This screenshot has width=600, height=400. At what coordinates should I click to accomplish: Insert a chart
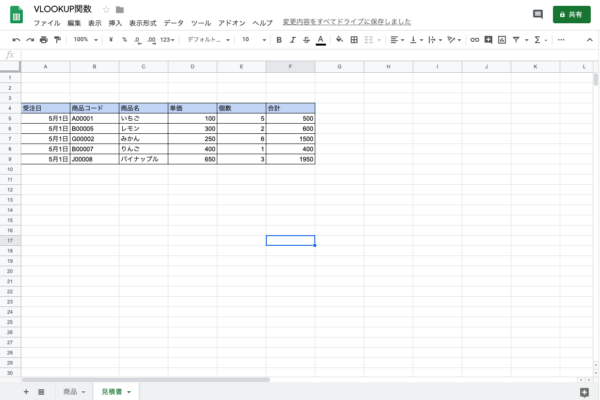coord(502,39)
